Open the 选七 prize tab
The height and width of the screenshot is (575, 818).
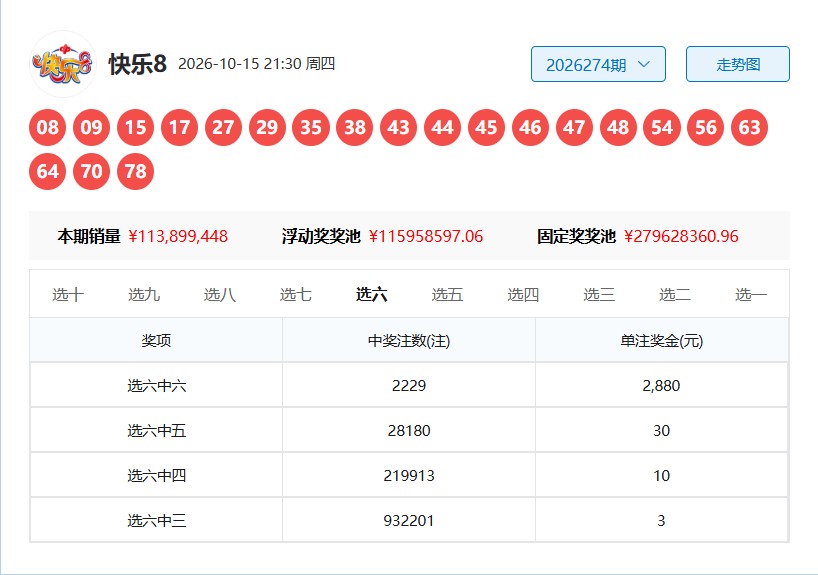[295, 295]
